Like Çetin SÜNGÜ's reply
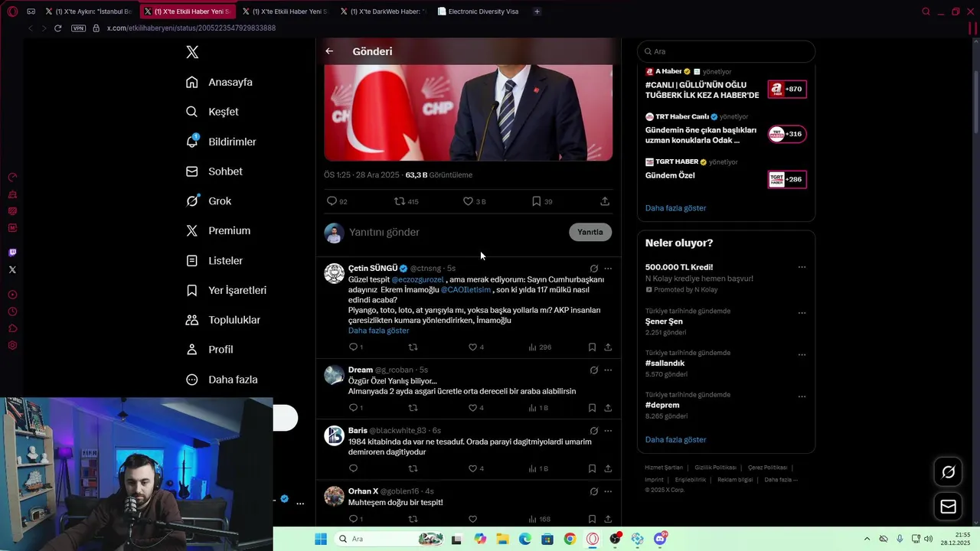The image size is (980, 551). point(472,347)
